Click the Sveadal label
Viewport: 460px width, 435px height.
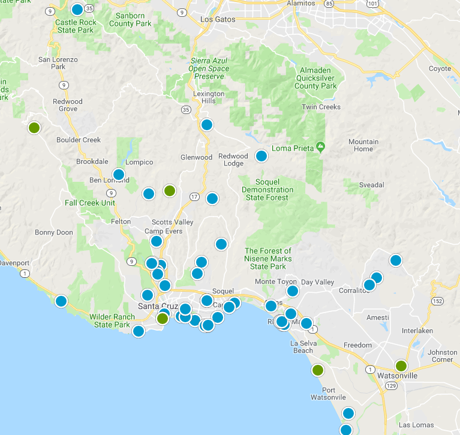372,185
